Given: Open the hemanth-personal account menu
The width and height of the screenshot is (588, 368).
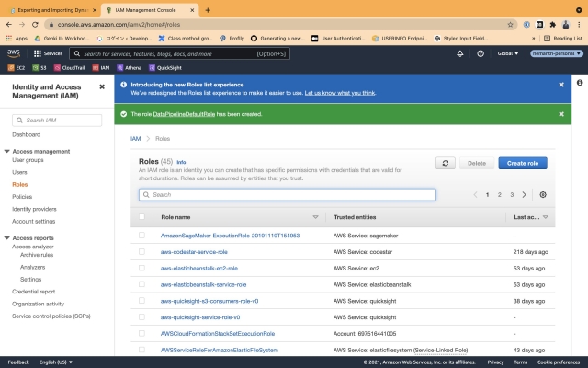Looking at the screenshot, I should (x=557, y=53).
